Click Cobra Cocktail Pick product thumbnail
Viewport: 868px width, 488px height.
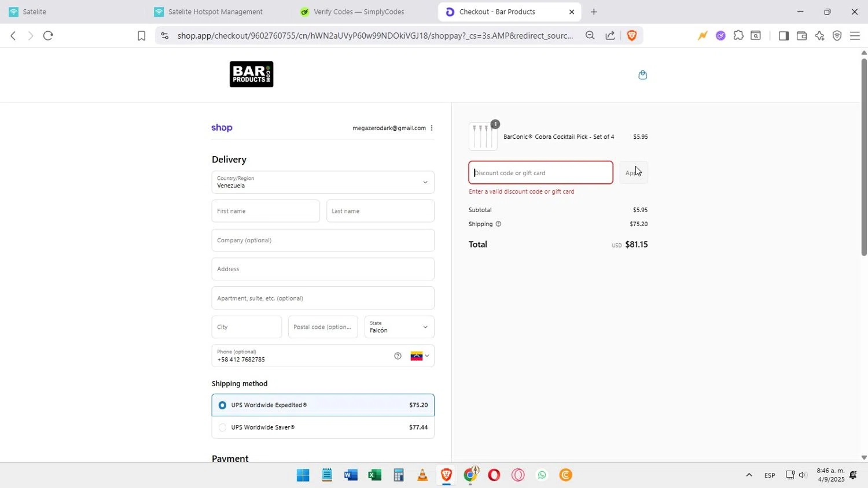click(483, 136)
